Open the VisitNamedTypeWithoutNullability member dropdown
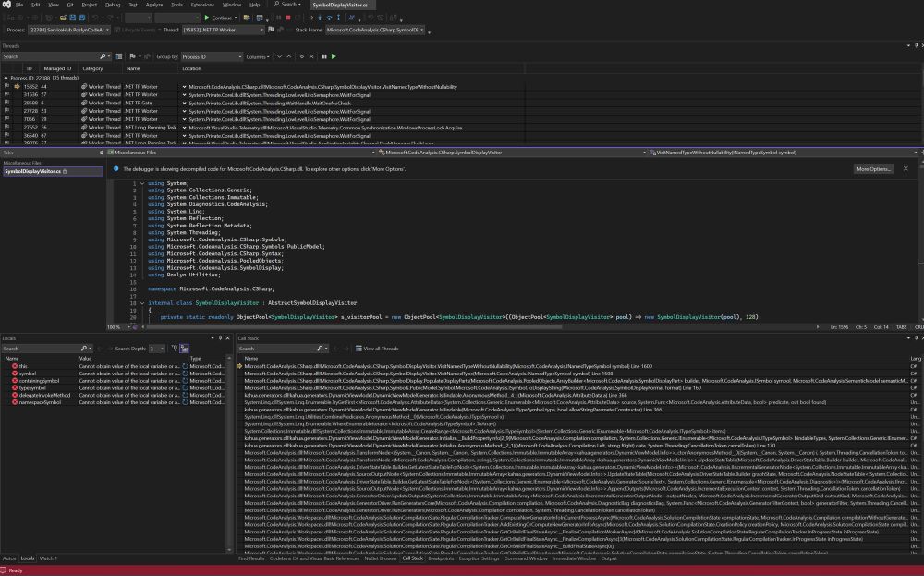This screenshot has width=924, height=576. coord(784,153)
